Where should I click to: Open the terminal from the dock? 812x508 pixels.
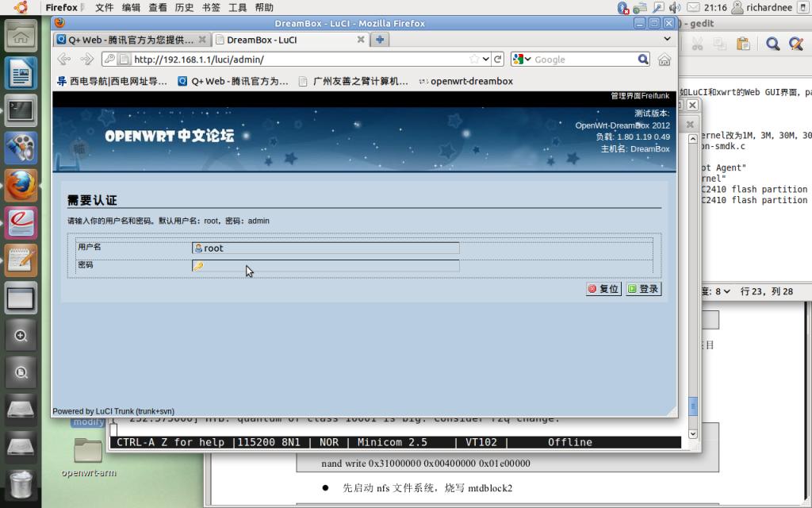21,110
